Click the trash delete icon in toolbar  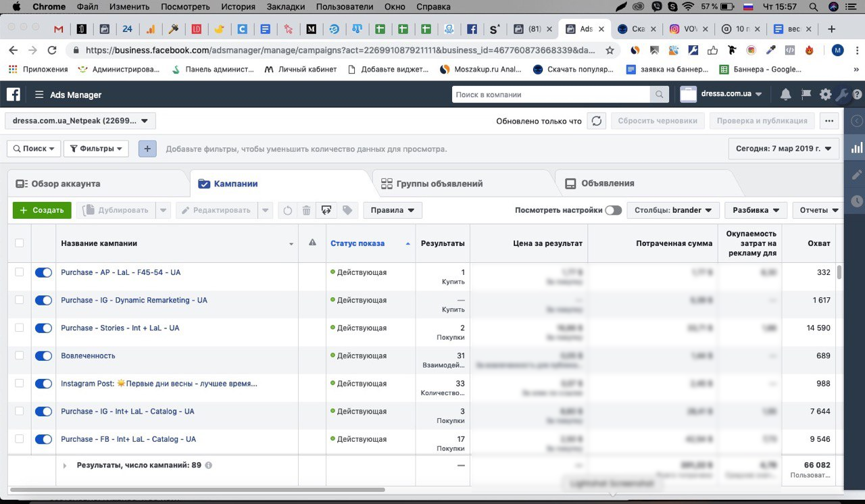click(306, 210)
